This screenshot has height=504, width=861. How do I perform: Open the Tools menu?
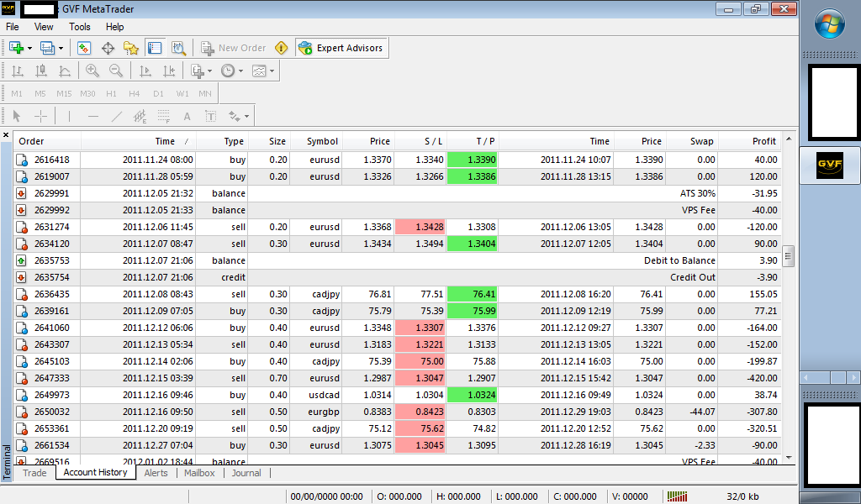(x=80, y=27)
